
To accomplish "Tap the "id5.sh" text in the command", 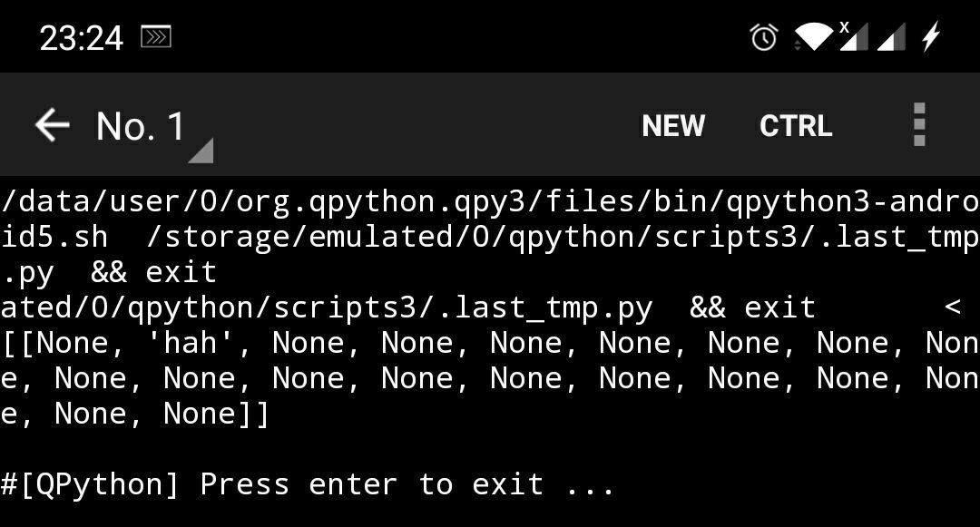I will pyautogui.click(x=54, y=237).
